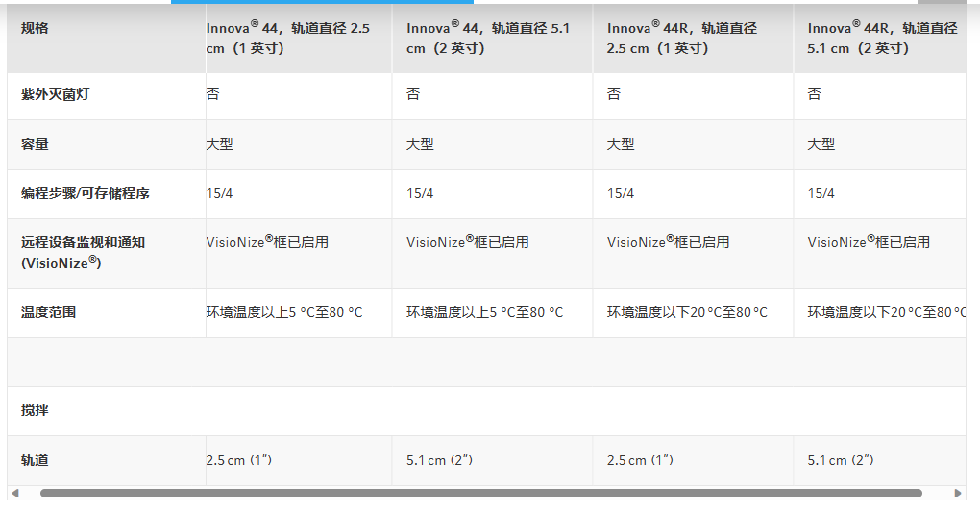Select the 轨道 row label
The image size is (980, 509).
35,460
